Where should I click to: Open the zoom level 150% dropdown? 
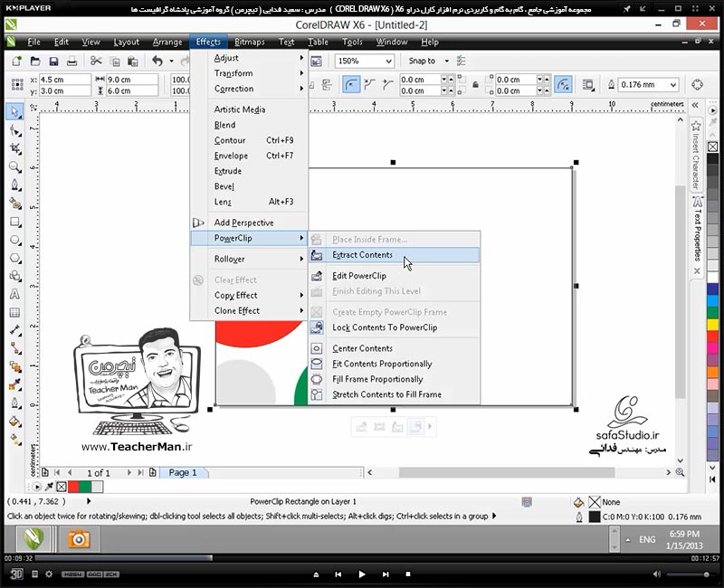[x=389, y=61]
